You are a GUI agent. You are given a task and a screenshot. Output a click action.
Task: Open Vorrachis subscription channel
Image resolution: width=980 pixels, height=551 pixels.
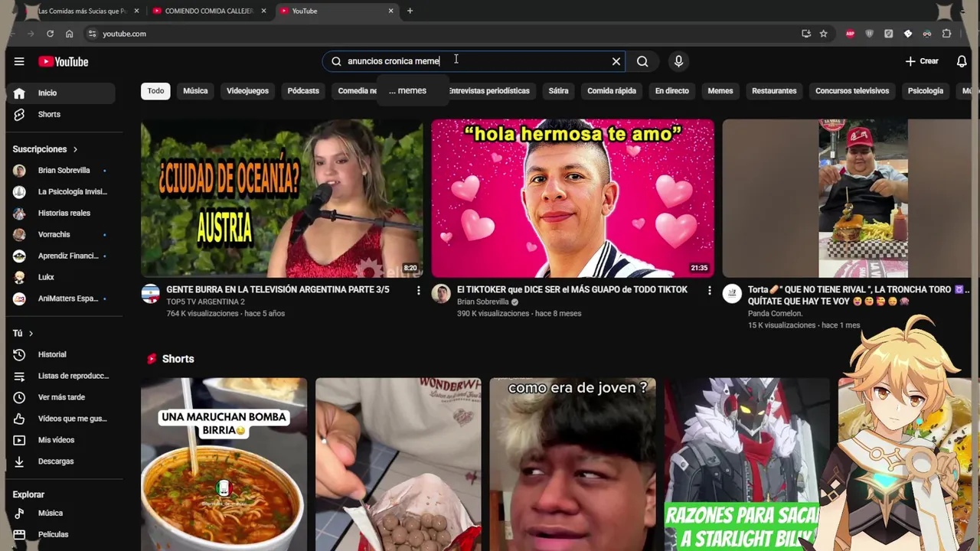click(63, 234)
